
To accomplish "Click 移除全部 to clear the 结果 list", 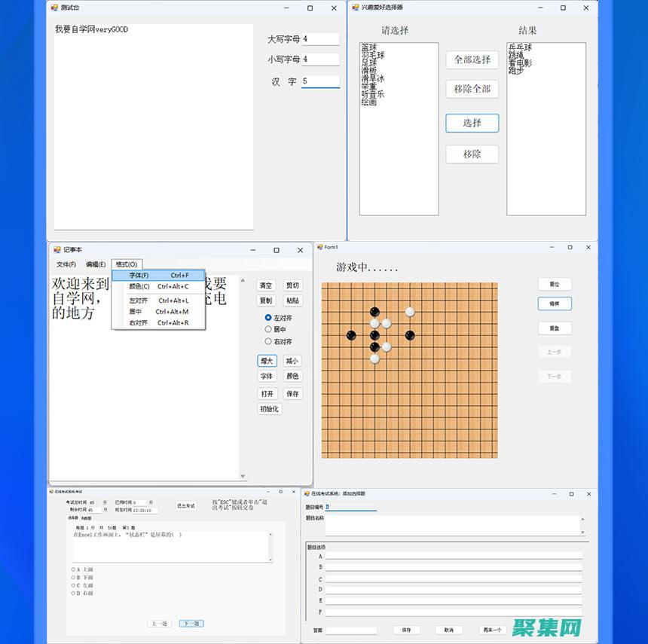I will click(x=472, y=89).
